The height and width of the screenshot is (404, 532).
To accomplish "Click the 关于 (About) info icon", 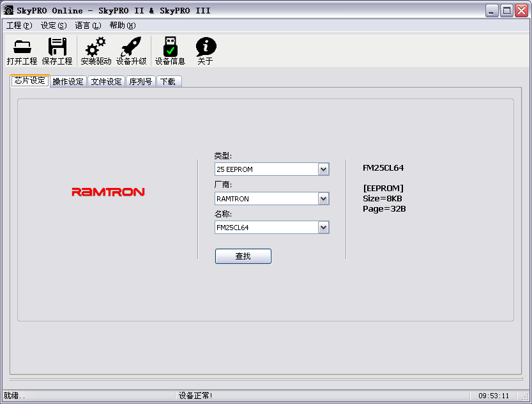I will pos(206,47).
